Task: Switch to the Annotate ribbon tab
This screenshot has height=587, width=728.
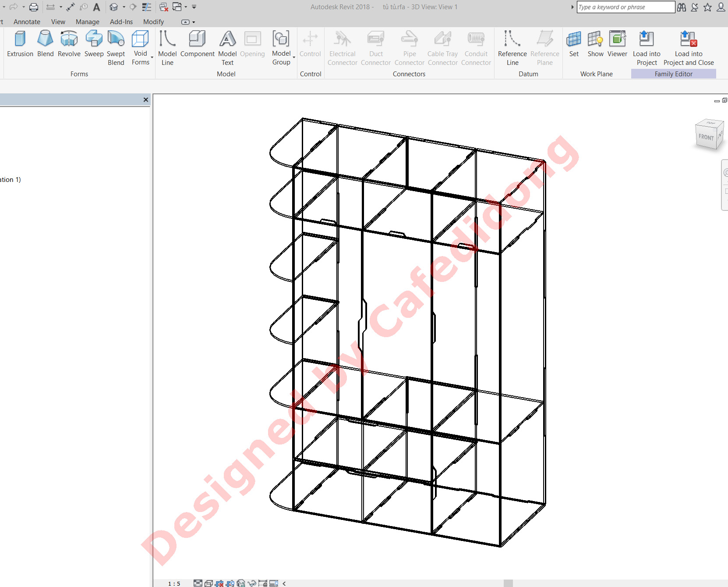Action: pyautogui.click(x=27, y=22)
